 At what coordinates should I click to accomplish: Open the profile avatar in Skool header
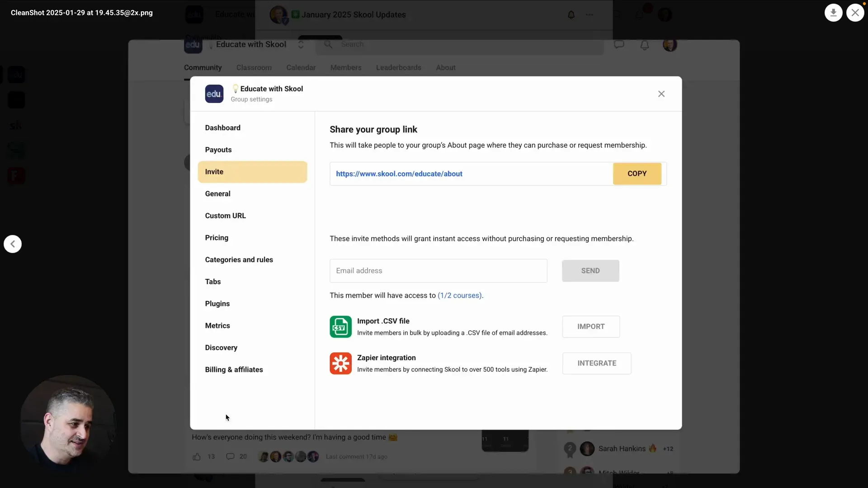670,45
